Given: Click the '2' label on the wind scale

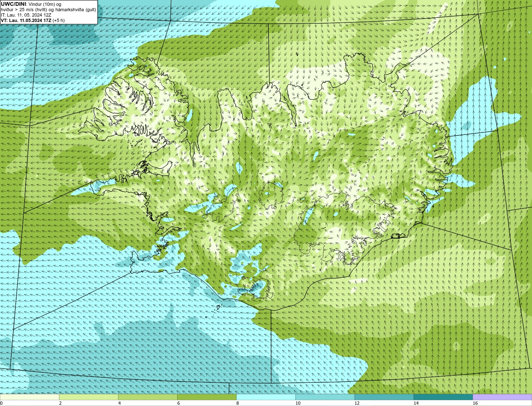Looking at the screenshot, I should 61,403.
